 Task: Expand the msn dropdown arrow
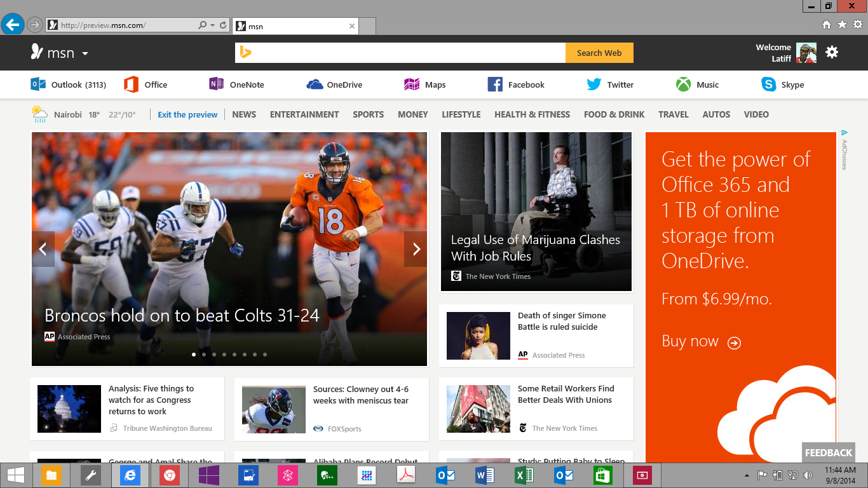[85, 53]
